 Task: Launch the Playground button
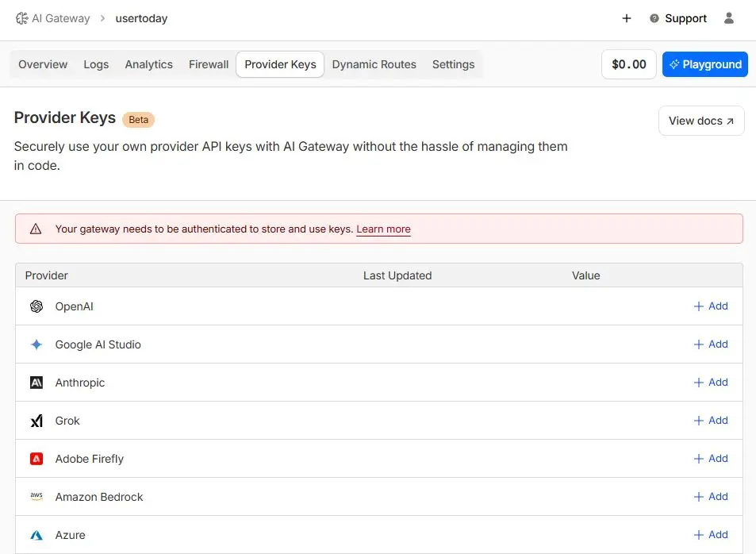704,64
